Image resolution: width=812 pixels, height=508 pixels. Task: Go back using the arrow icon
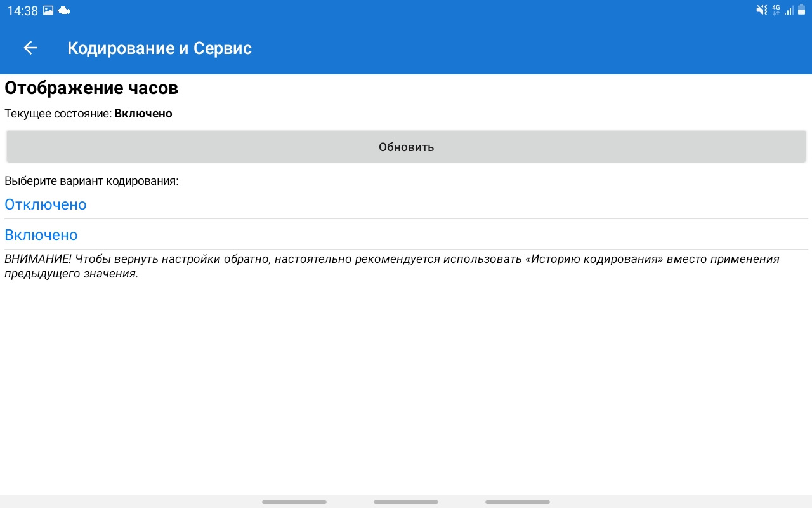pos(30,48)
